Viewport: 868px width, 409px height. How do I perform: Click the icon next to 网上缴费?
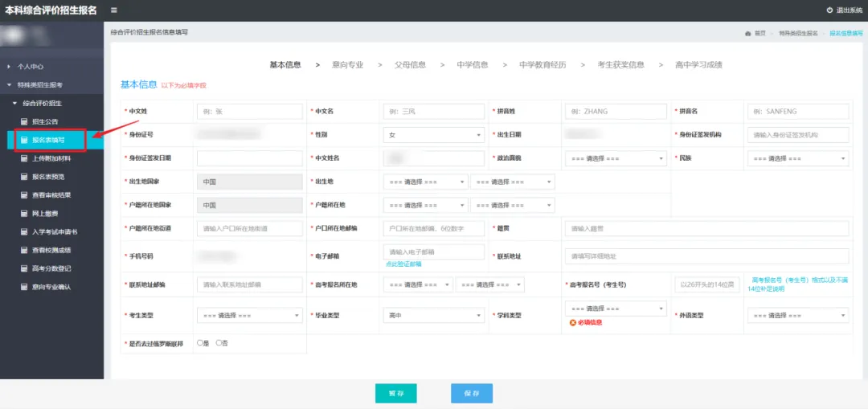coord(24,213)
